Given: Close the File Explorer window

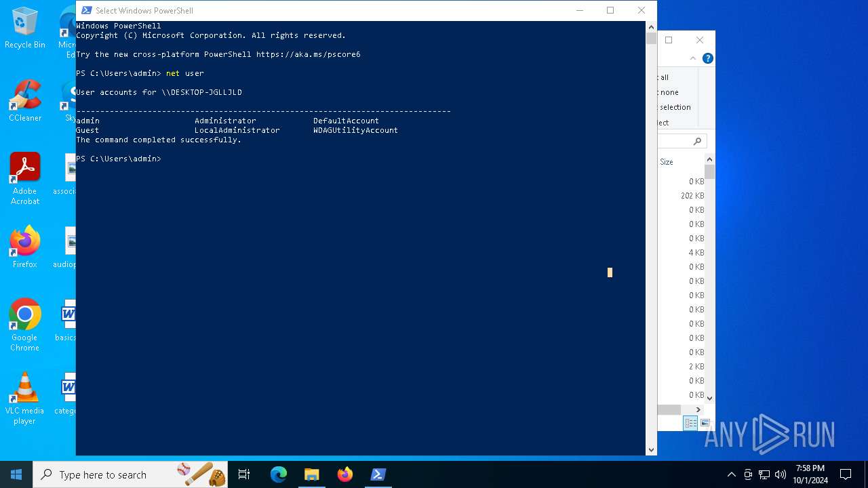Looking at the screenshot, I should click(700, 40).
